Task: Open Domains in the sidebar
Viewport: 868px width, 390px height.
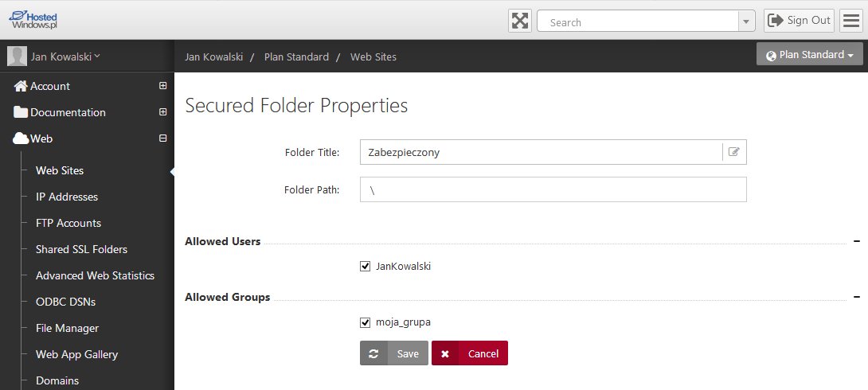Action: point(57,380)
